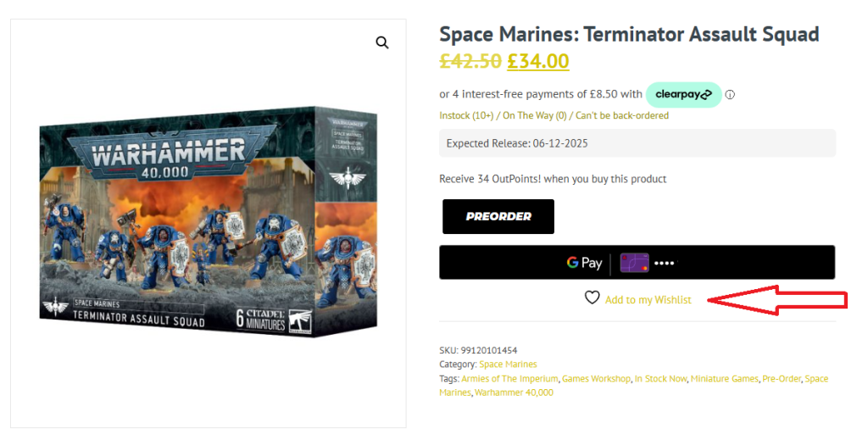Image resolution: width=868 pixels, height=434 pixels.
Task: Click the wishlist heart icon
Action: coord(592,298)
